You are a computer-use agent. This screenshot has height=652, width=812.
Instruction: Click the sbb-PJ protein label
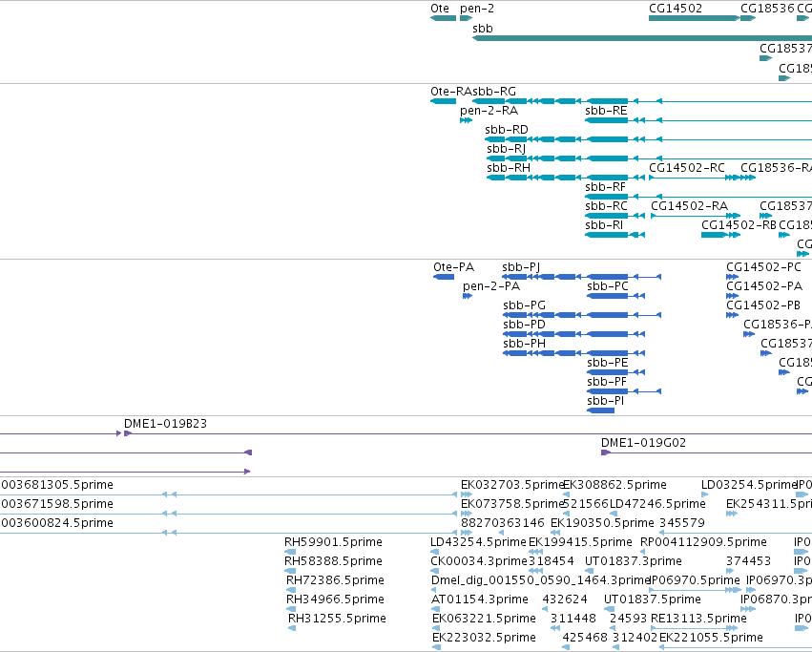click(521, 267)
